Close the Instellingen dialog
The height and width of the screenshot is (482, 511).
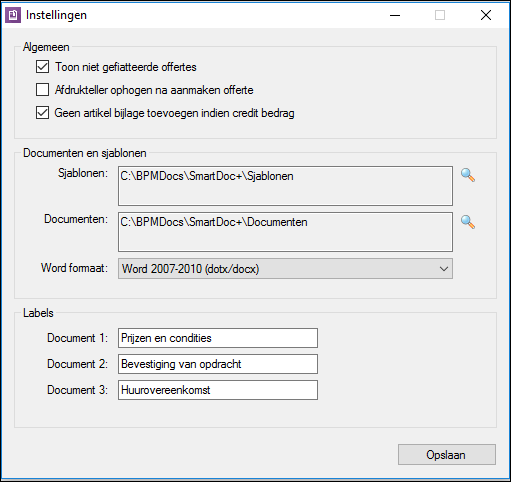486,15
